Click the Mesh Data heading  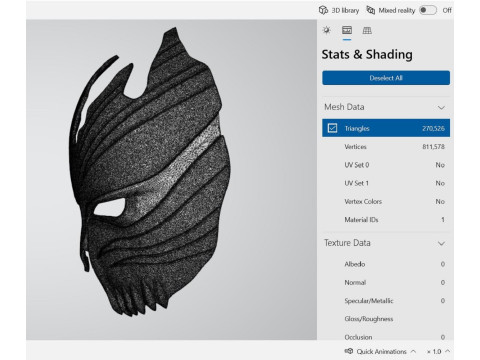[x=344, y=107]
